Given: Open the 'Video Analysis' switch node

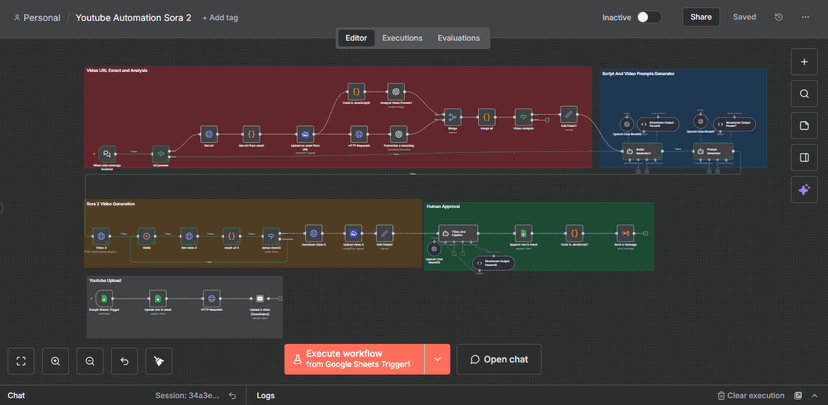Looking at the screenshot, I should click(523, 117).
